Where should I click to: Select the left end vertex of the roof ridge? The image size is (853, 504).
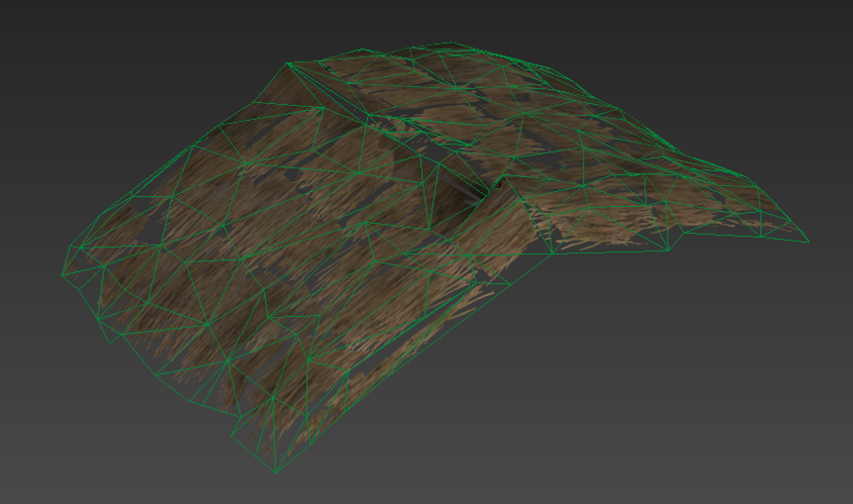coord(287,63)
